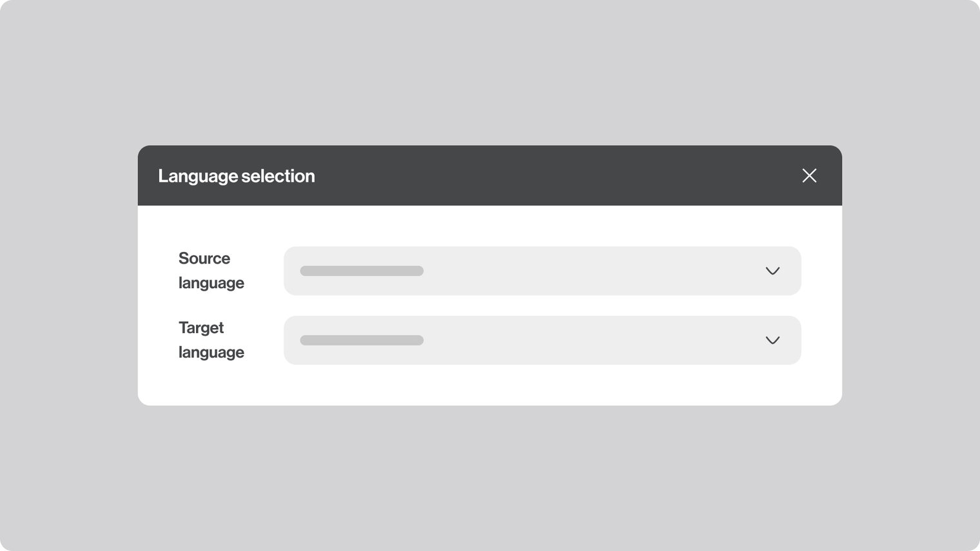Click the Target language chevron arrow
Viewport: 980px width, 551px height.
pyautogui.click(x=772, y=340)
